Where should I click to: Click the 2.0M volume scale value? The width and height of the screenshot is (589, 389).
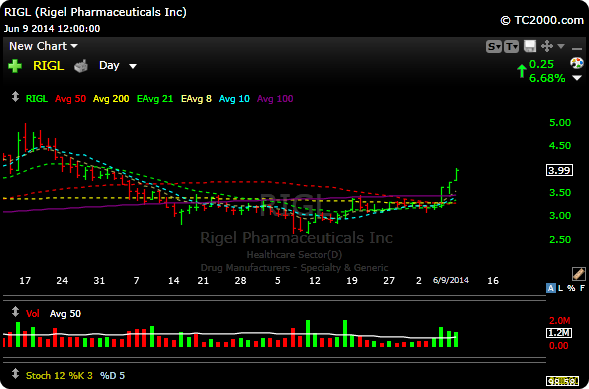(560, 321)
